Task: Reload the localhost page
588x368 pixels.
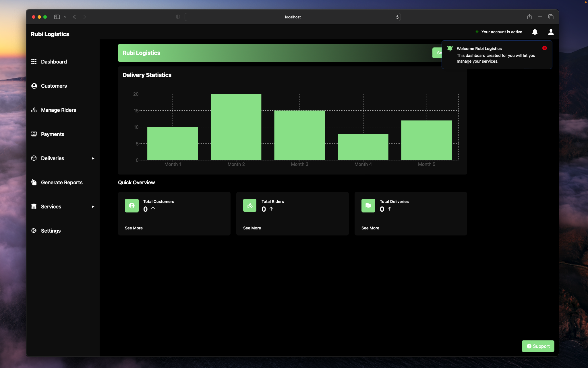Action: point(397,17)
